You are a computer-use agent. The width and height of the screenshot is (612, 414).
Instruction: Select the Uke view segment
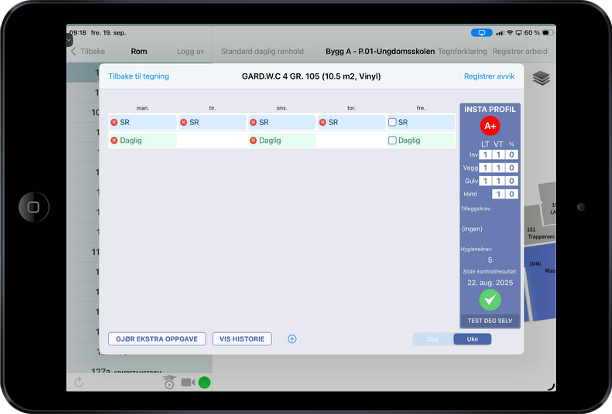[x=472, y=339]
